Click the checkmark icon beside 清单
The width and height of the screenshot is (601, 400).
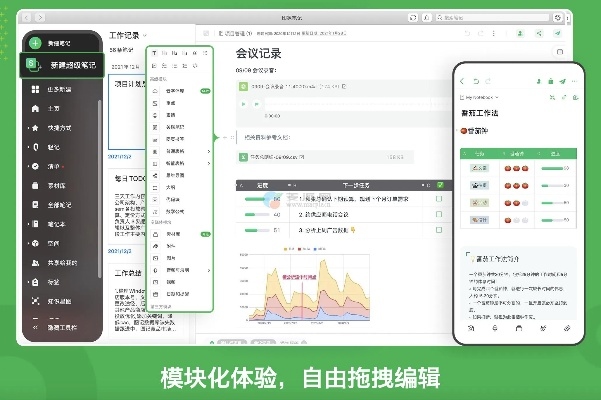[x=35, y=166]
